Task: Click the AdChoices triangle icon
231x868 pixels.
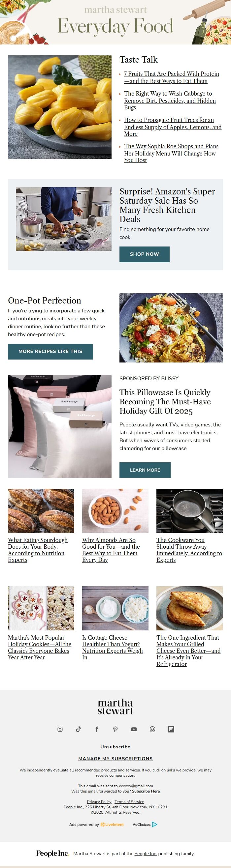Action: tap(154, 824)
